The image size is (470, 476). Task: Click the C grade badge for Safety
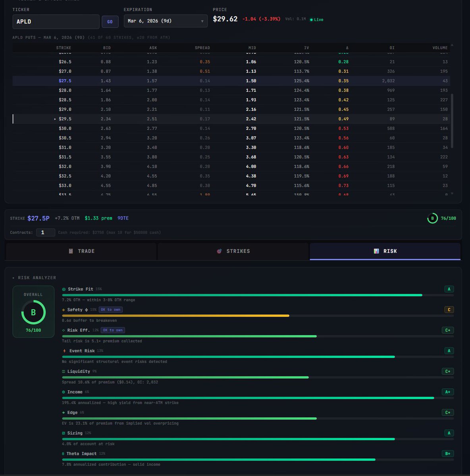pos(449,310)
